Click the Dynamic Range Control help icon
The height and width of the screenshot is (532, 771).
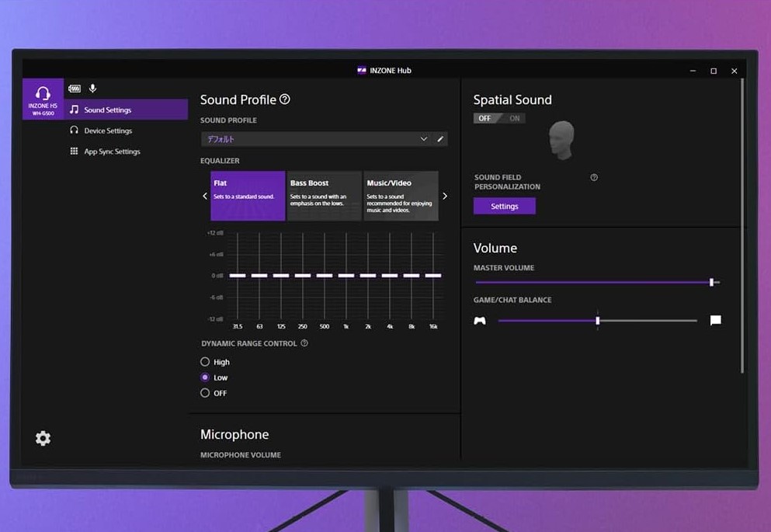click(x=304, y=343)
